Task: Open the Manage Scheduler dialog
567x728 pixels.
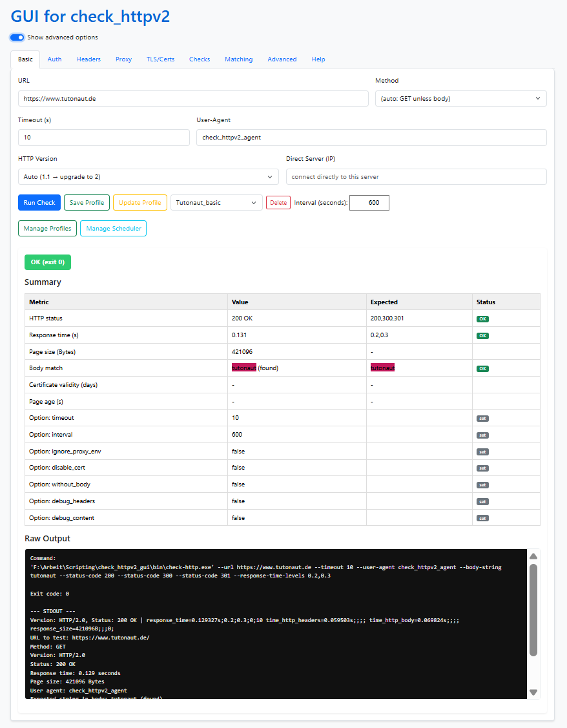Action: point(113,229)
